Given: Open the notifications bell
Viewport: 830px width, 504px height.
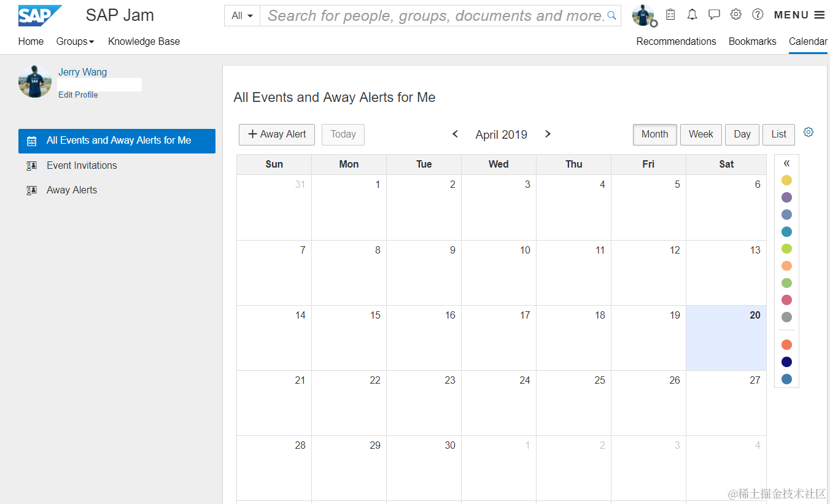Looking at the screenshot, I should (x=692, y=15).
